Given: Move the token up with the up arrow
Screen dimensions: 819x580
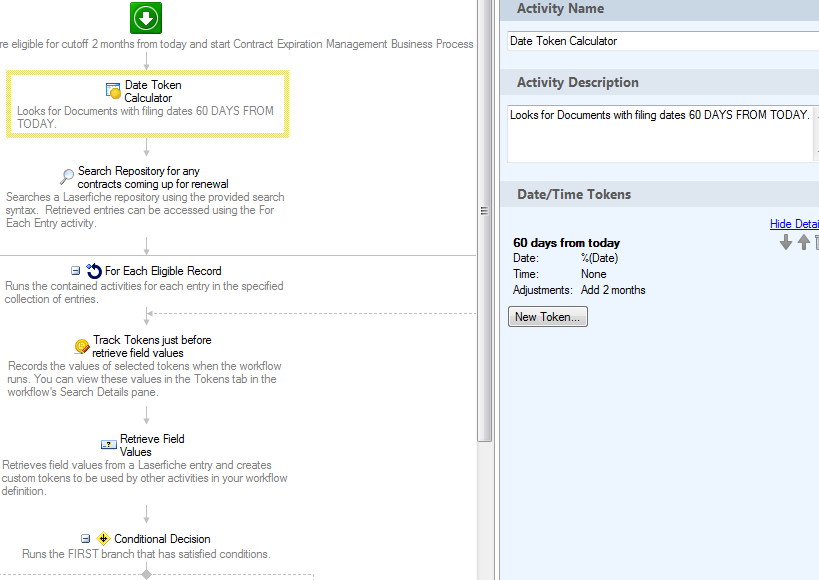Looking at the screenshot, I should point(803,243).
